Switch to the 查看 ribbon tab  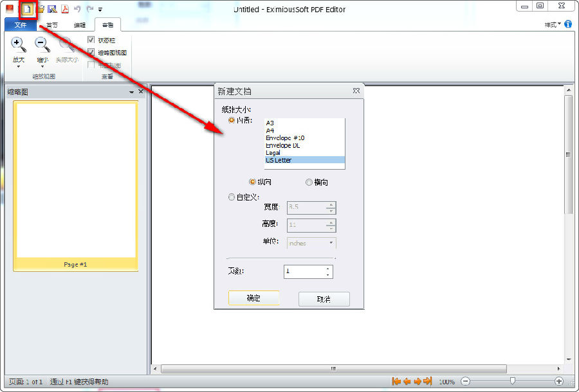click(107, 25)
